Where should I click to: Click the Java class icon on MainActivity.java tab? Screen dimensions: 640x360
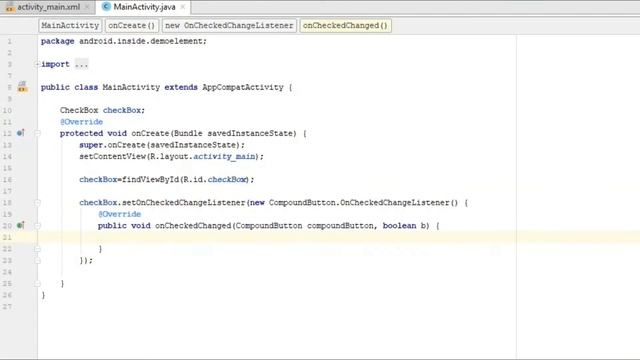click(x=106, y=7)
